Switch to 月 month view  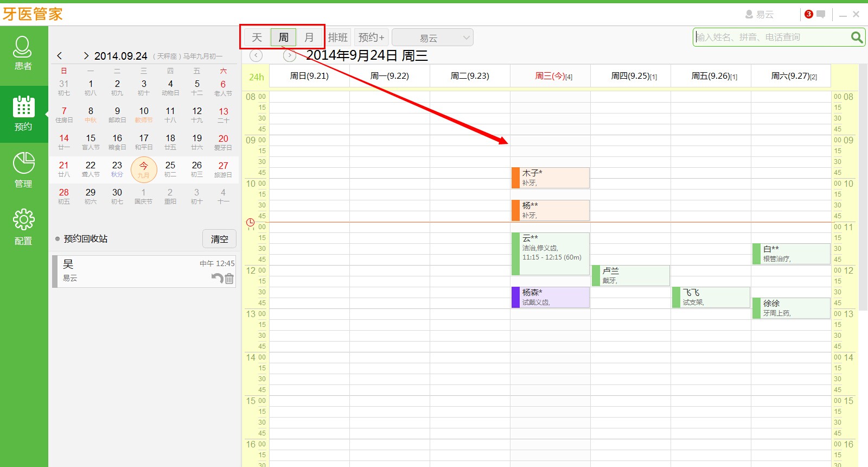[309, 37]
